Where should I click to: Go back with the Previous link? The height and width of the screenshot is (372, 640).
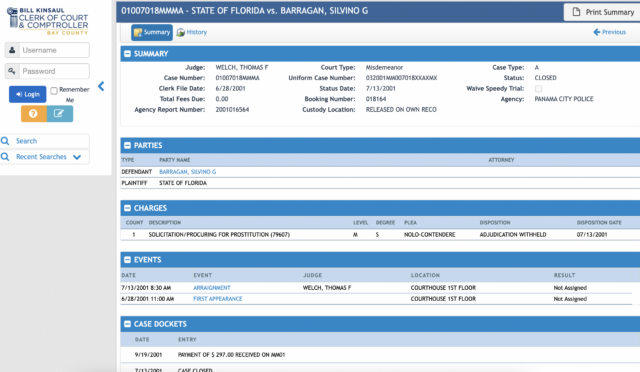coord(609,32)
